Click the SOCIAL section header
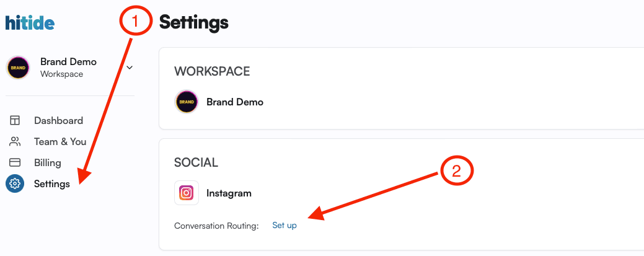The height and width of the screenshot is (256, 644). coord(196,162)
